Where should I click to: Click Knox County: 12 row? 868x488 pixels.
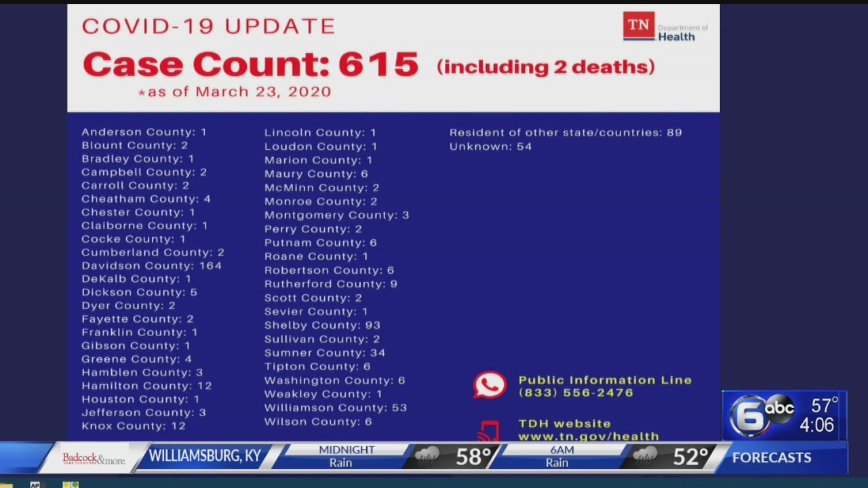point(134,426)
